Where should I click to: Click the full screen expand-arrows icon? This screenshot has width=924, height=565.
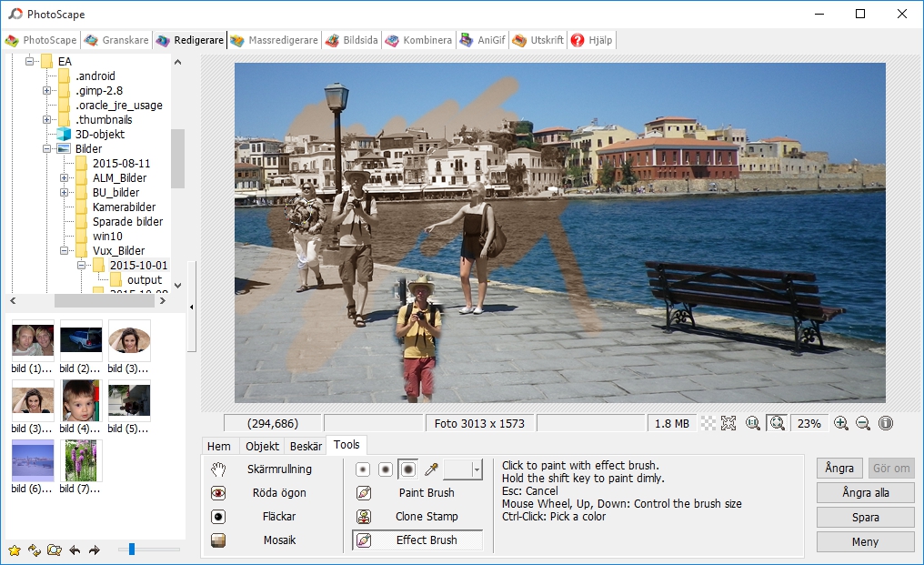tap(729, 423)
